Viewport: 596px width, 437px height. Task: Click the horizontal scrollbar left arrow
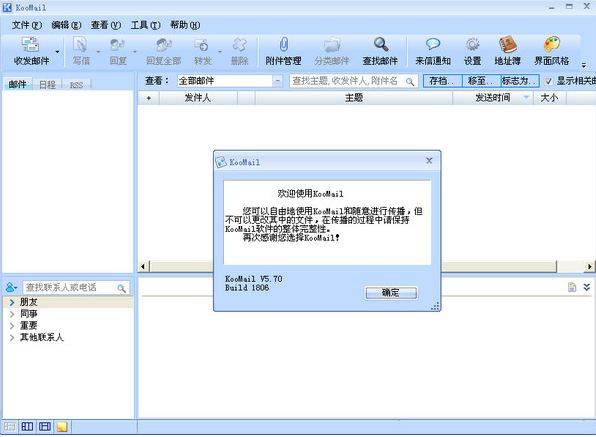(x=143, y=266)
